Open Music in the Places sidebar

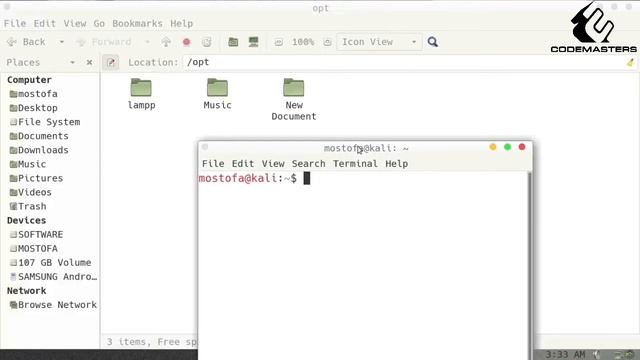pos(28,164)
